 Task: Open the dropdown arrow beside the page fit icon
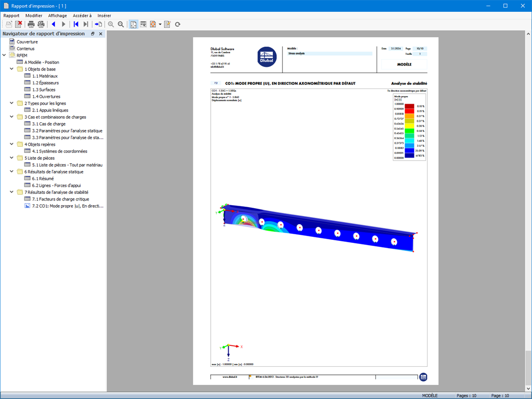pyautogui.click(x=160, y=24)
